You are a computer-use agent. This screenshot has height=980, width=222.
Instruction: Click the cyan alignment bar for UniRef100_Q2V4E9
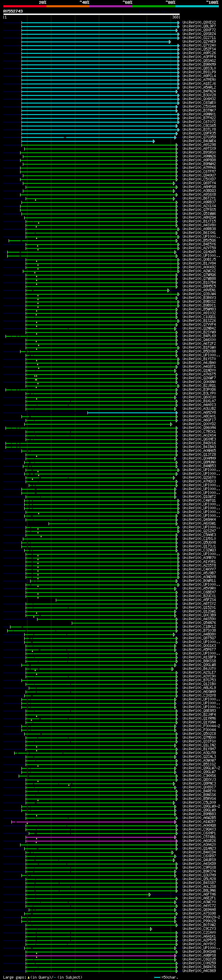(x=96, y=42)
